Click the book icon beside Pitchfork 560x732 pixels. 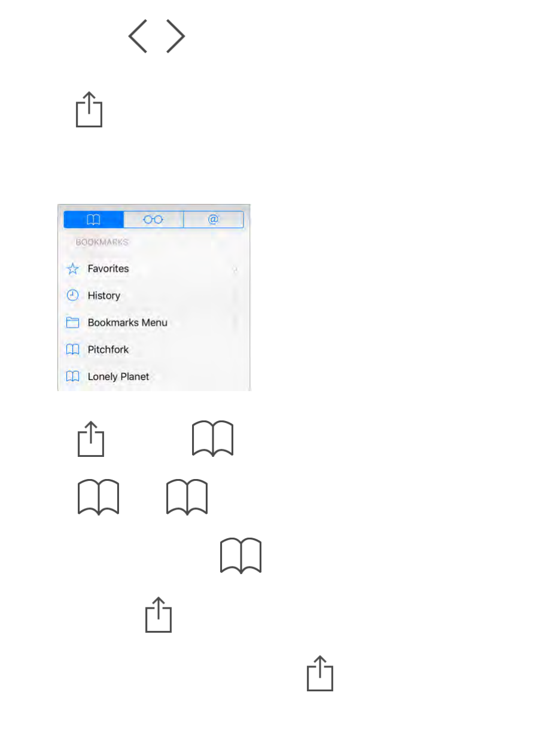point(73,350)
